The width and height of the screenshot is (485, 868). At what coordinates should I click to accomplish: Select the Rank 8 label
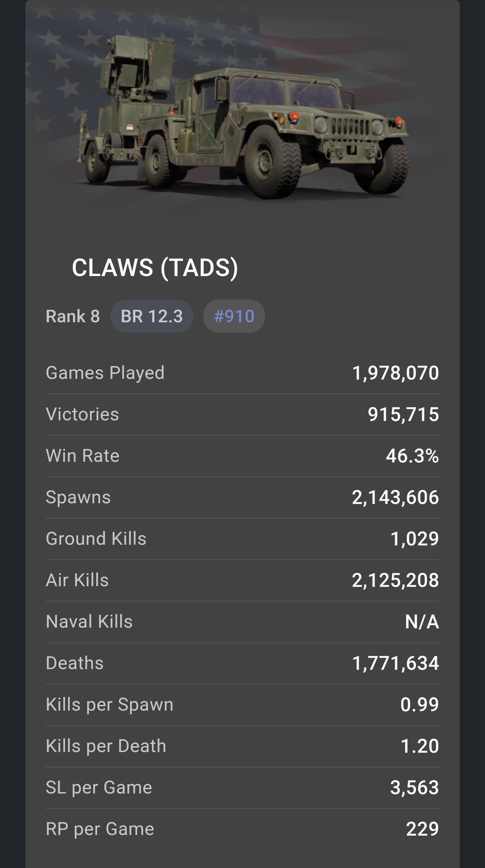click(73, 316)
